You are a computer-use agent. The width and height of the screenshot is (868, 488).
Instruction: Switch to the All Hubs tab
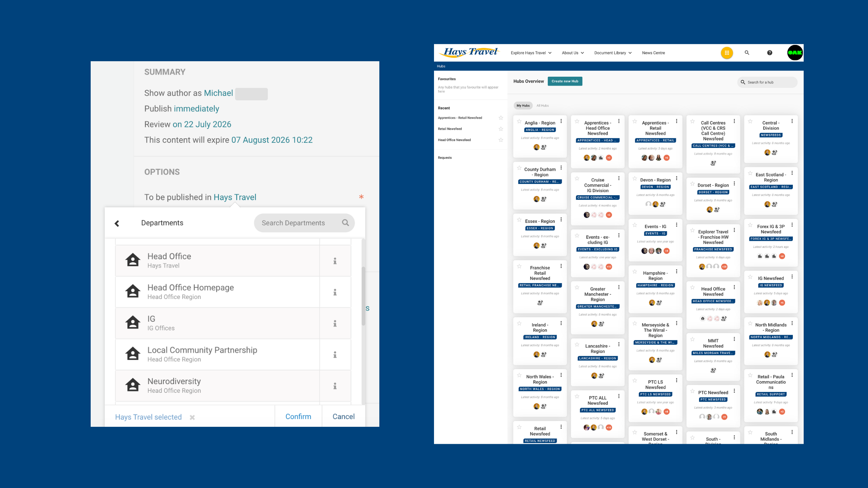pyautogui.click(x=542, y=106)
